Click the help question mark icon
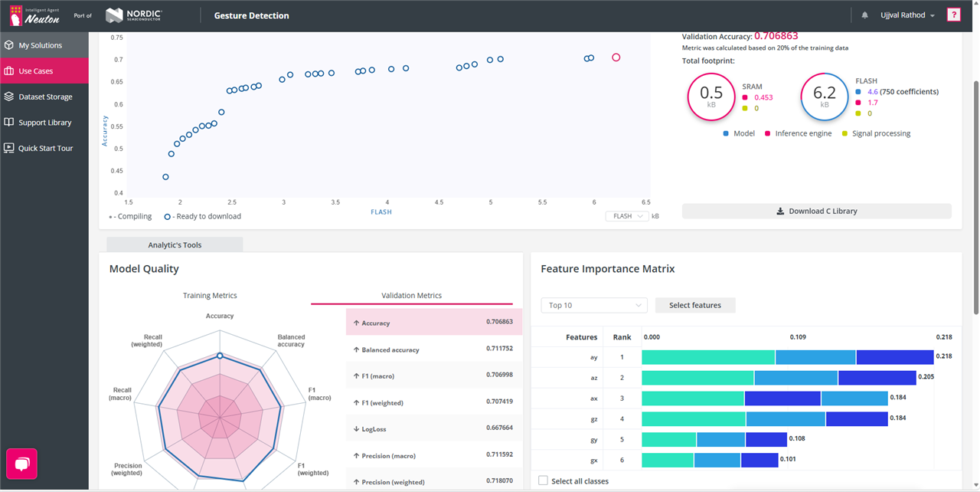Image resolution: width=980 pixels, height=492 pixels. tap(953, 15)
